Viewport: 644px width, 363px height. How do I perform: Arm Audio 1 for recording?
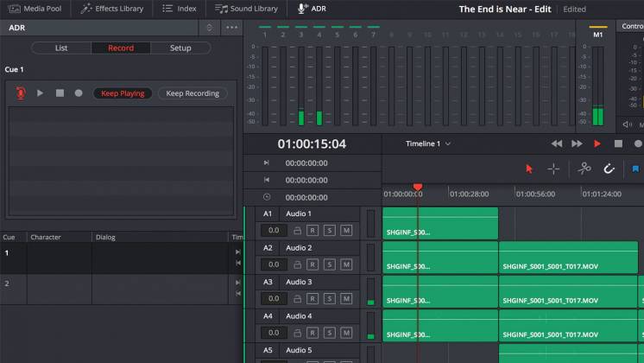pos(313,231)
